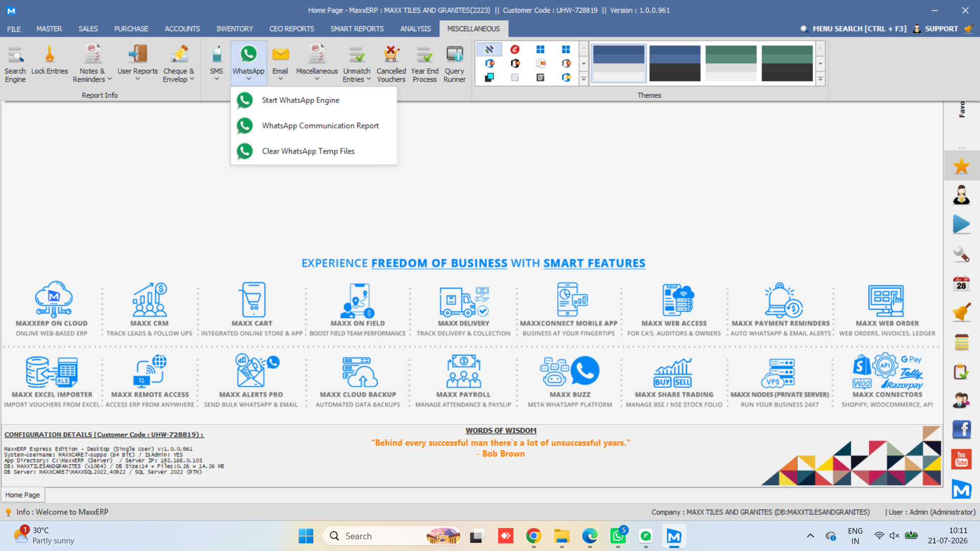Open User Reports
This screenshot has height=551, width=980.
click(x=138, y=62)
